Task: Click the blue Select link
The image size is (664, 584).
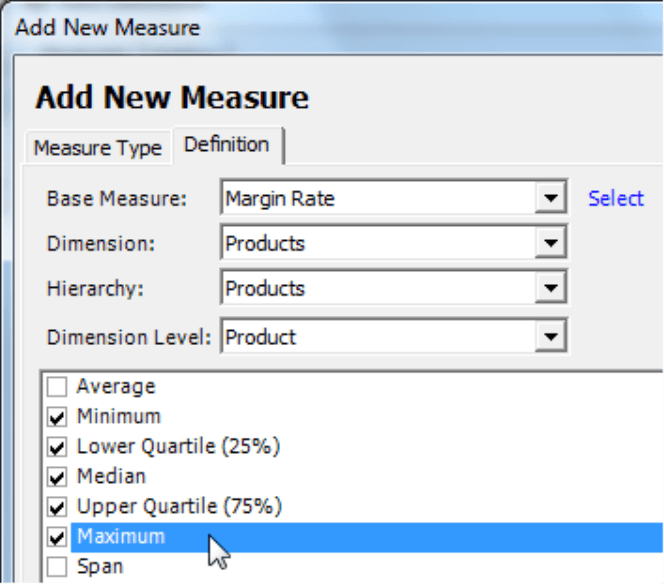Action: [x=616, y=198]
